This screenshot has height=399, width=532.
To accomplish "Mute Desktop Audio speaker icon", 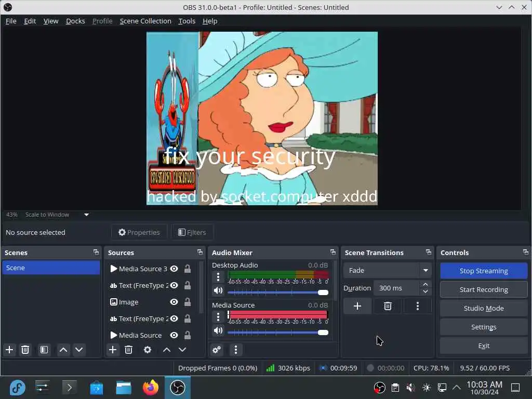I will click(218, 291).
